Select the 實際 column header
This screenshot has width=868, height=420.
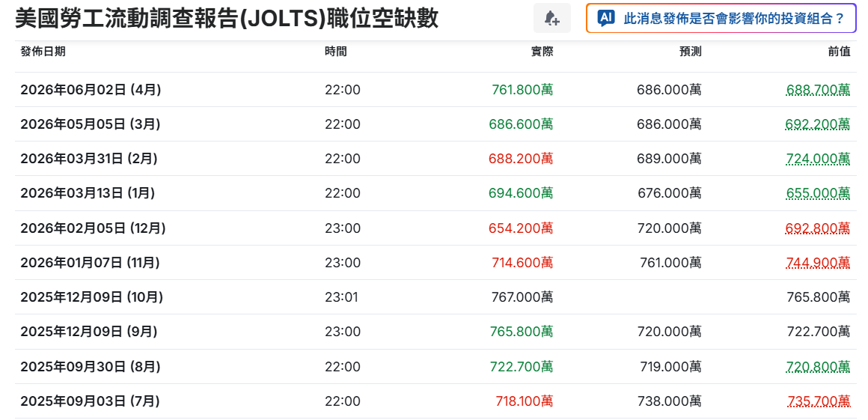point(542,52)
